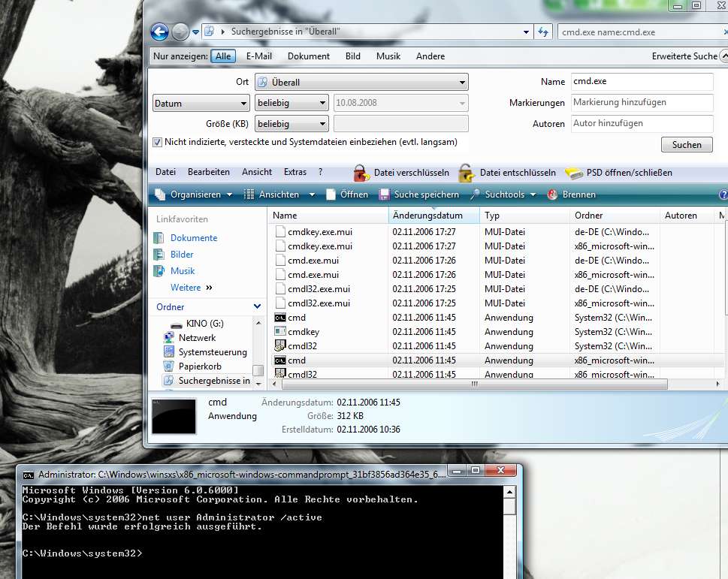Open the ? help menu
Screen dimensions: 728x579
(x=320, y=172)
